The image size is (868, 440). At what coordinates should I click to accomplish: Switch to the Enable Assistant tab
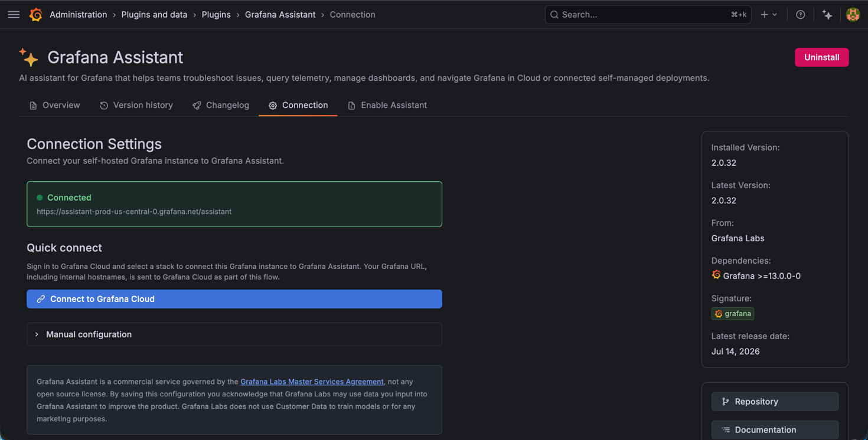tap(387, 105)
